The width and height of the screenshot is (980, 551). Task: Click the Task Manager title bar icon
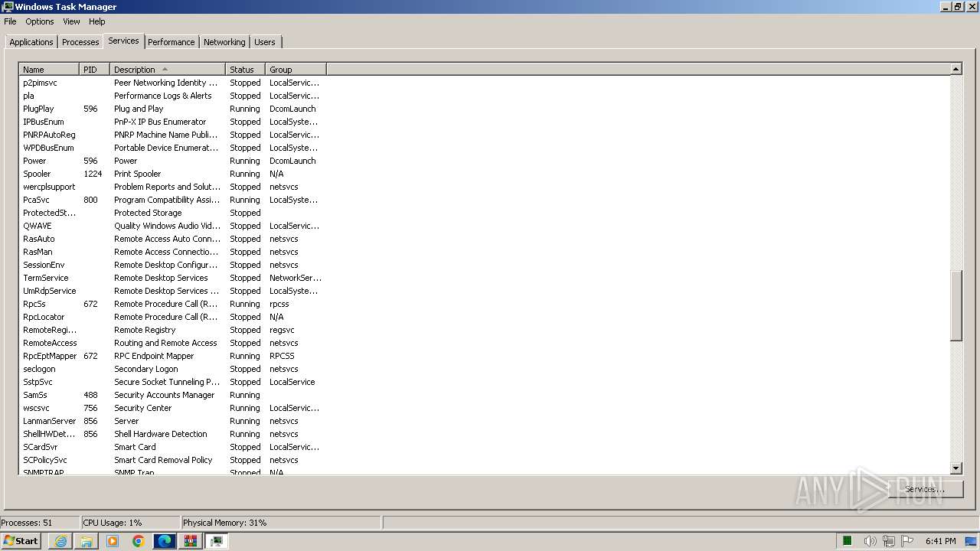(8, 7)
